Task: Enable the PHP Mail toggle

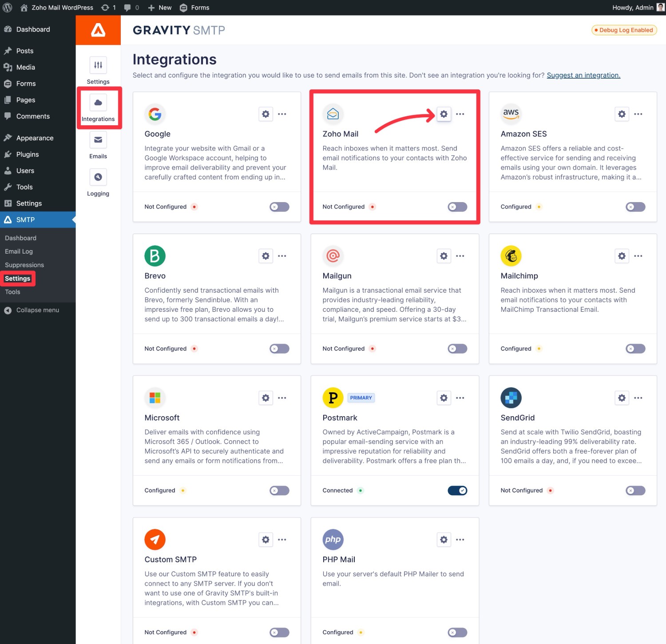Action: pos(457,632)
